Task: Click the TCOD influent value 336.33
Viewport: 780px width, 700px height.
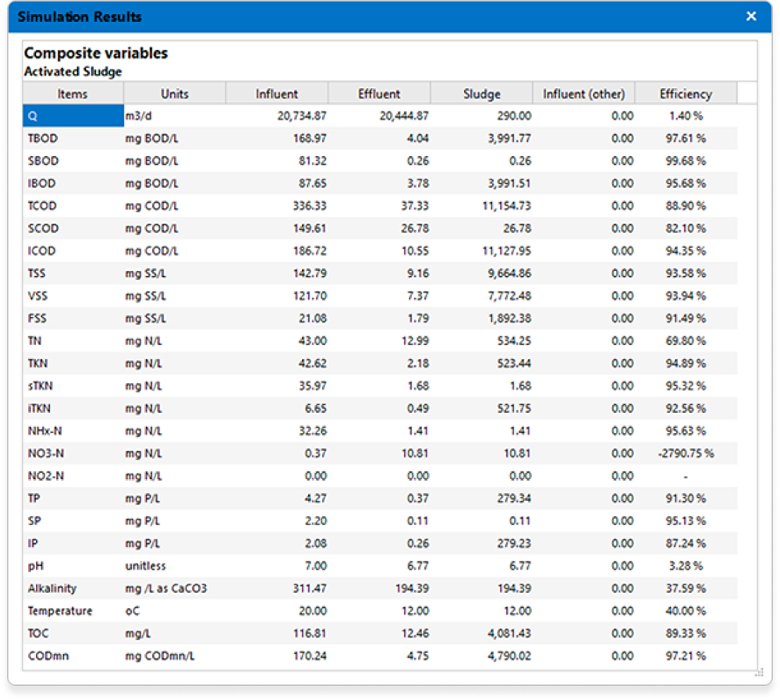Action: (x=307, y=206)
